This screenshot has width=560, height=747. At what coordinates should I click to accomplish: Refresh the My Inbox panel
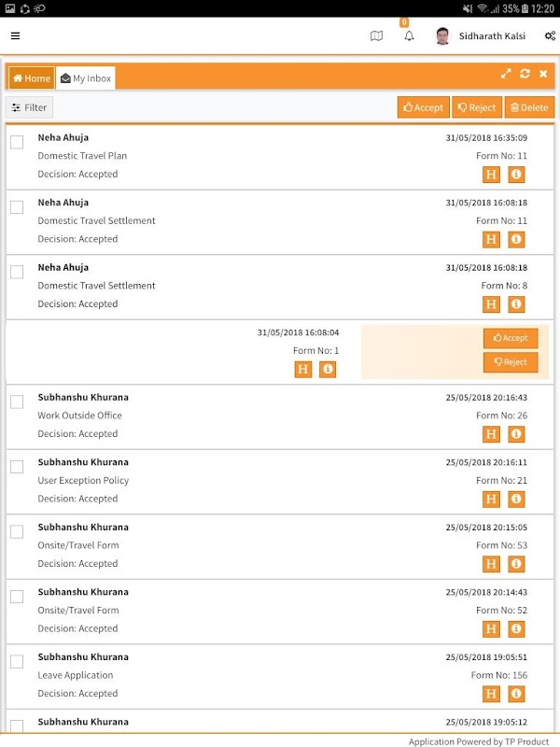click(x=525, y=74)
